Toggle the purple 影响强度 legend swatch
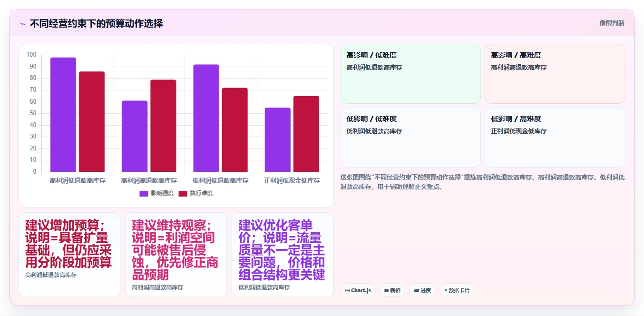The width and height of the screenshot is (644, 316). [x=144, y=193]
